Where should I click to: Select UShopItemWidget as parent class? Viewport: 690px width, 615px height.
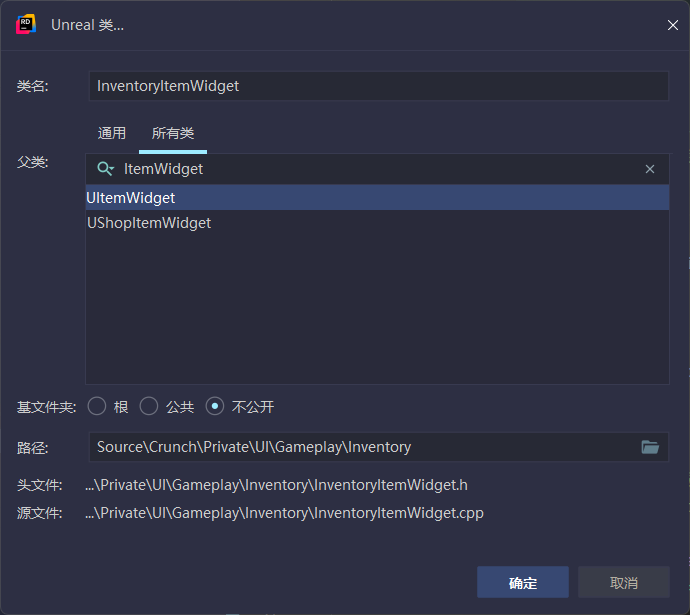(x=378, y=223)
